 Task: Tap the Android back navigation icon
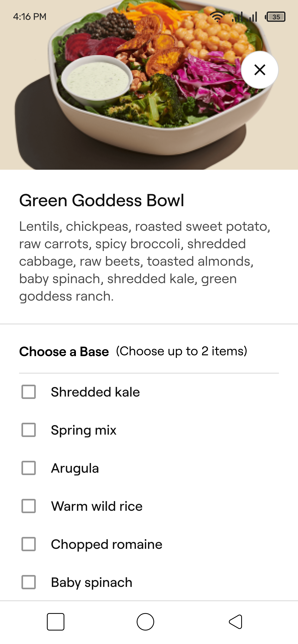(x=236, y=622)
